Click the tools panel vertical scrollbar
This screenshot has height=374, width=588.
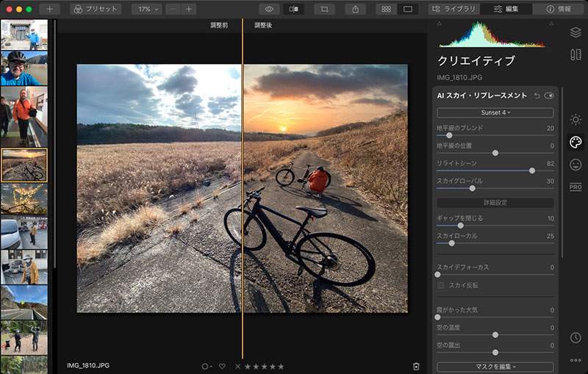pyautogui.click(x=562, y=173)
